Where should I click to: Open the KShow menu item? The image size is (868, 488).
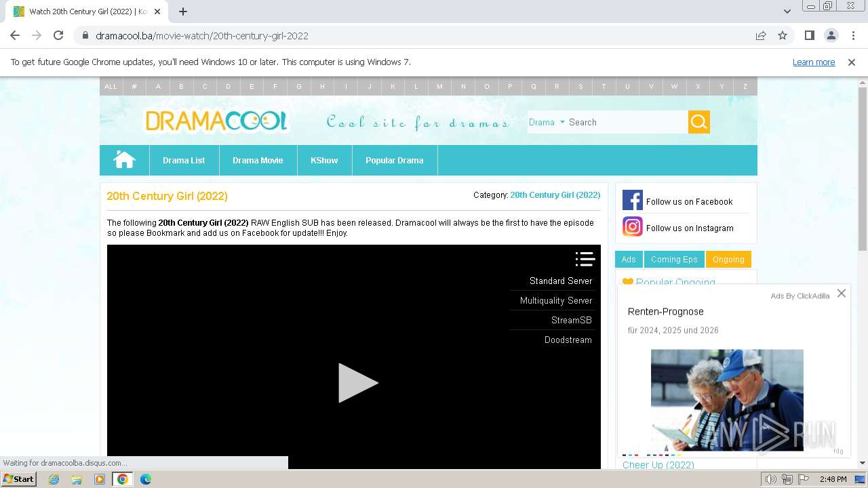coord(324,160)
